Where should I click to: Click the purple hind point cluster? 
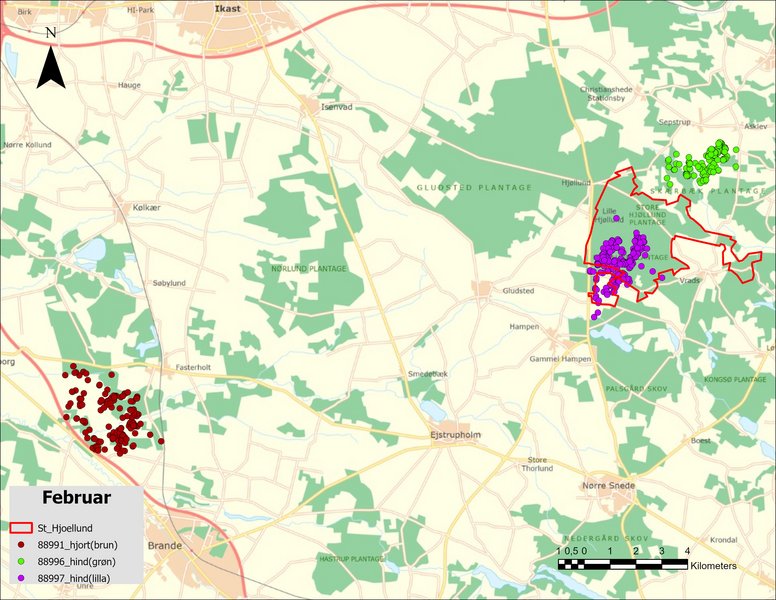click(617, 262)
